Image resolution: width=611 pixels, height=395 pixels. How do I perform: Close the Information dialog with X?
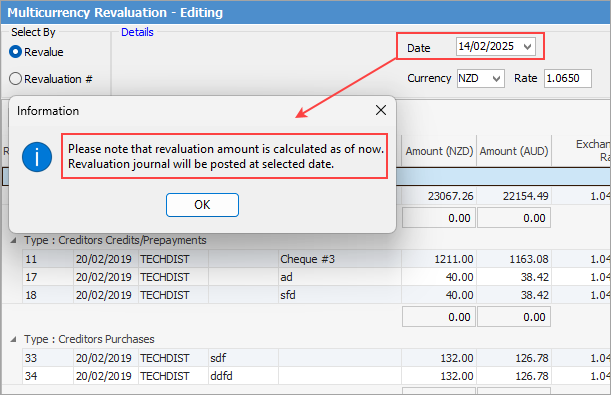(x=381, y=110)
